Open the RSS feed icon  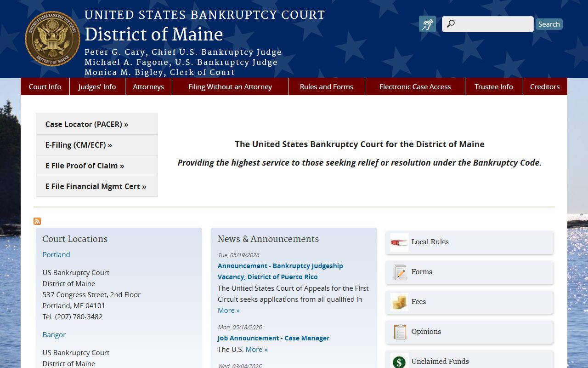37,221
